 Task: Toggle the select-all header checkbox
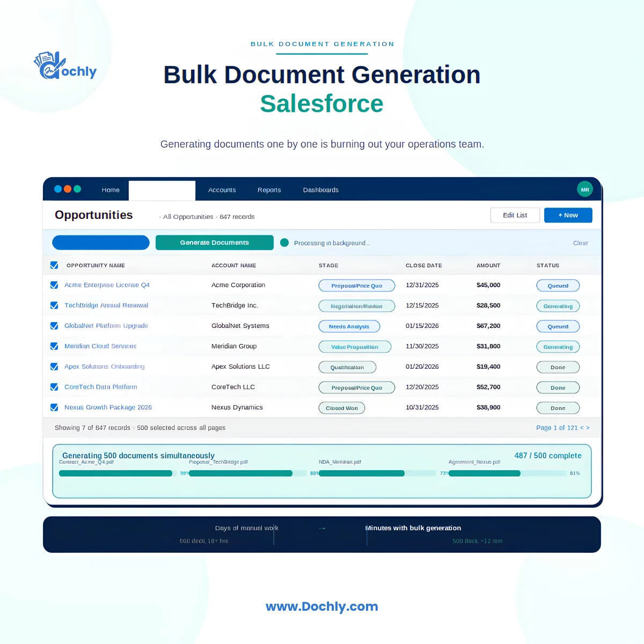point(54,265)
